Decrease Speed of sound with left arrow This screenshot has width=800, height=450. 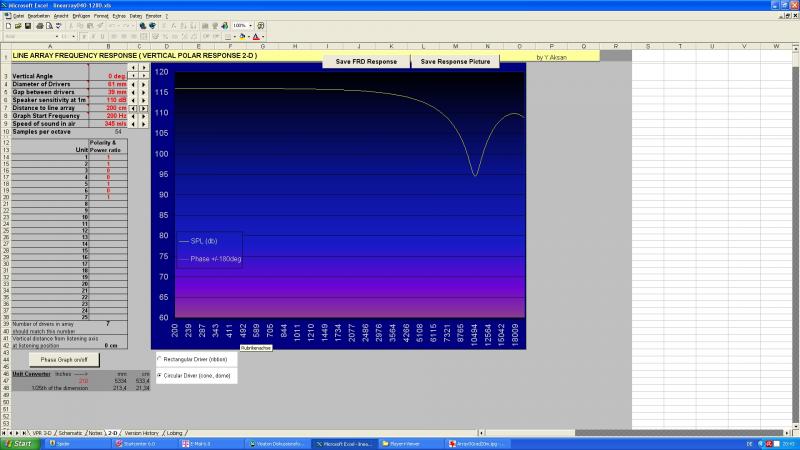coord(134,123)
